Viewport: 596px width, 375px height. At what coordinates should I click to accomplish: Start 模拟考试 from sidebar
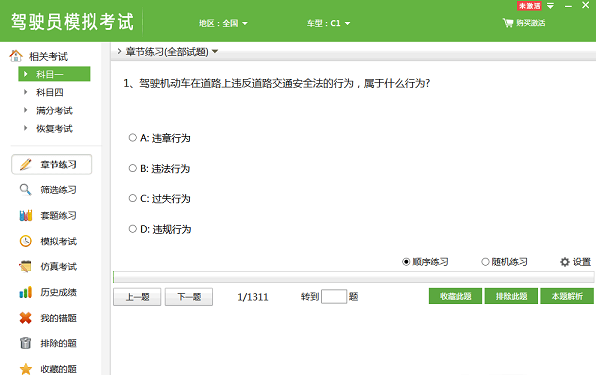click(59, 241)
